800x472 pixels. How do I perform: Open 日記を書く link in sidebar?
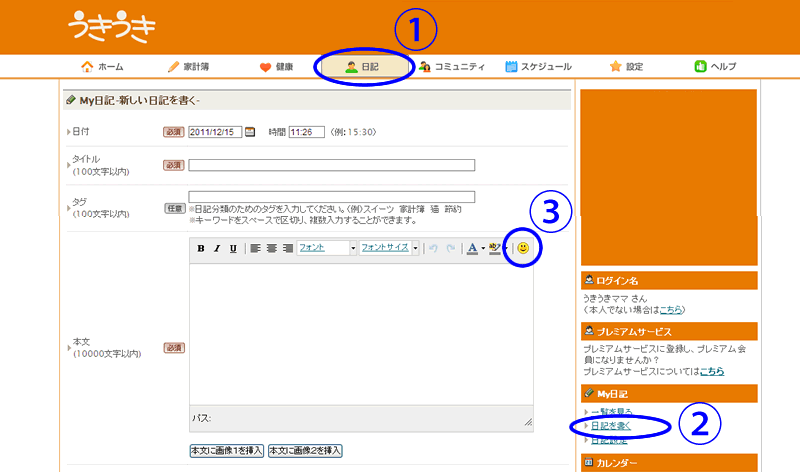(611, 426)
